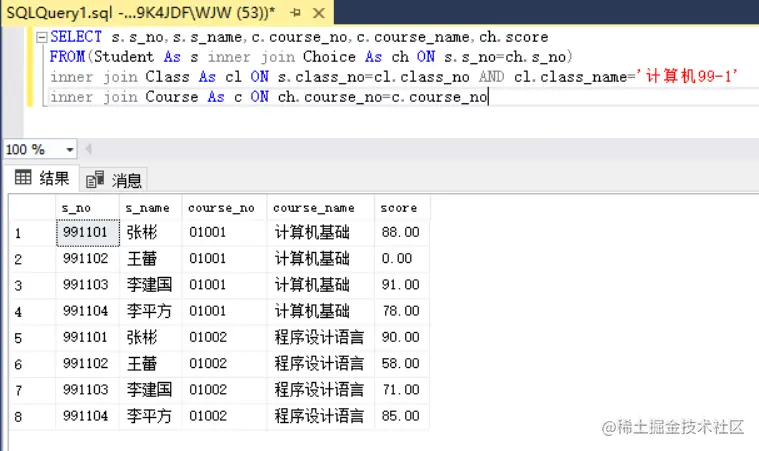This screenshot has height=451, width=759.
Task: Click the score column header
Action: (402, 208)
